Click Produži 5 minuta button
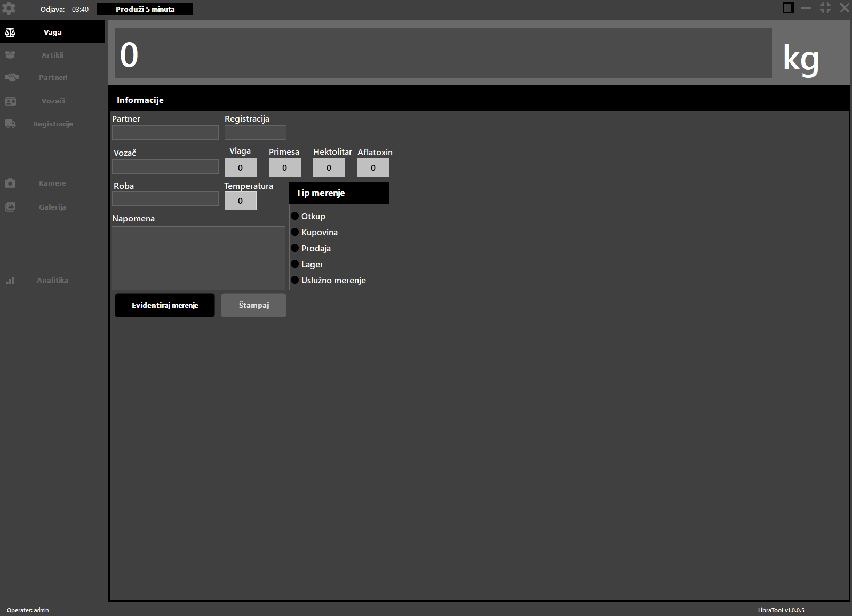Viewport: 852px width, 616px height. tap(145, 9)
